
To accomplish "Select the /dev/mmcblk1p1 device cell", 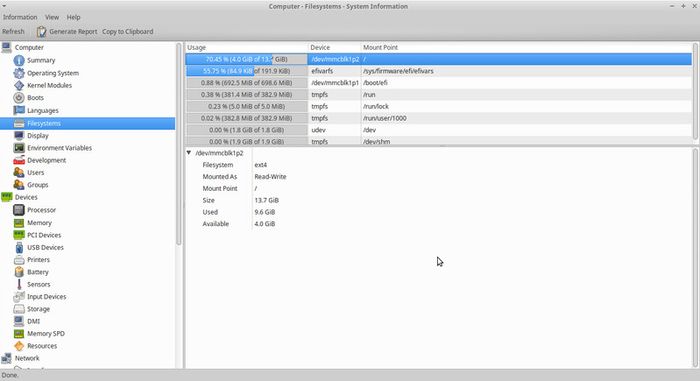I will pos(335,83).
